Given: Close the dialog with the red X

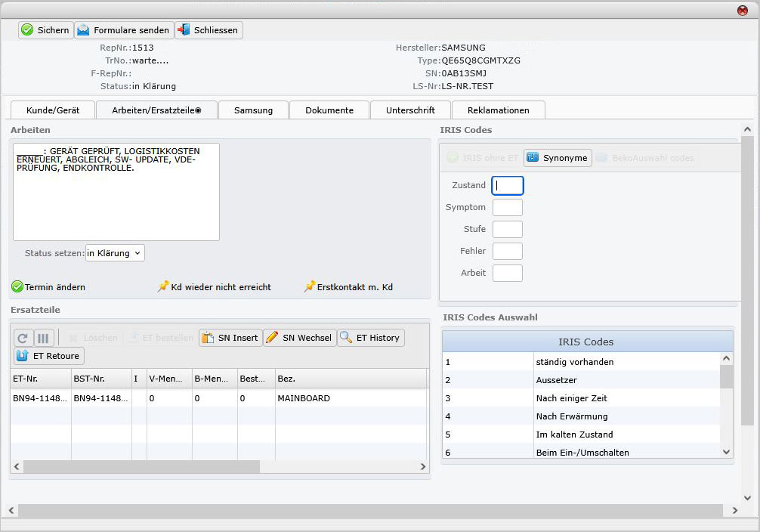Looking at the screenshot, I should coord(742,10).
